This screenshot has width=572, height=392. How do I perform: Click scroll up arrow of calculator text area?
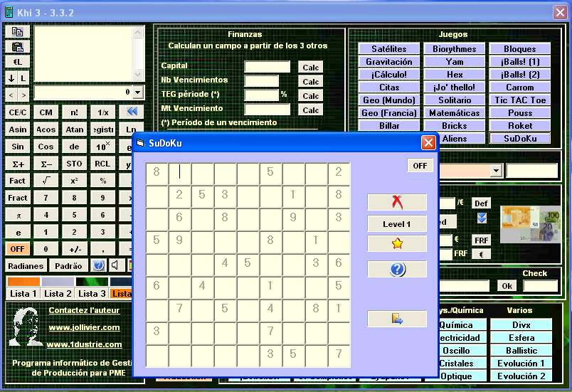[137, 33]
